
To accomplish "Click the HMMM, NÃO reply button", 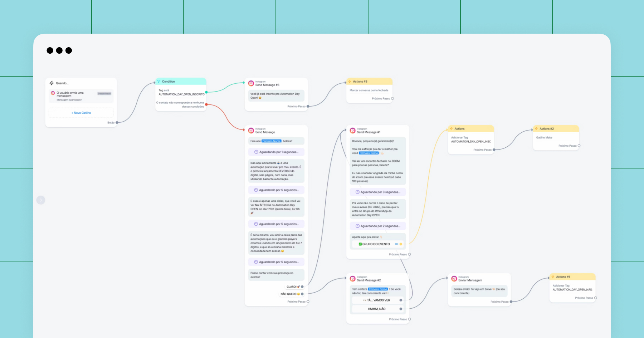I will click(378, 309).
